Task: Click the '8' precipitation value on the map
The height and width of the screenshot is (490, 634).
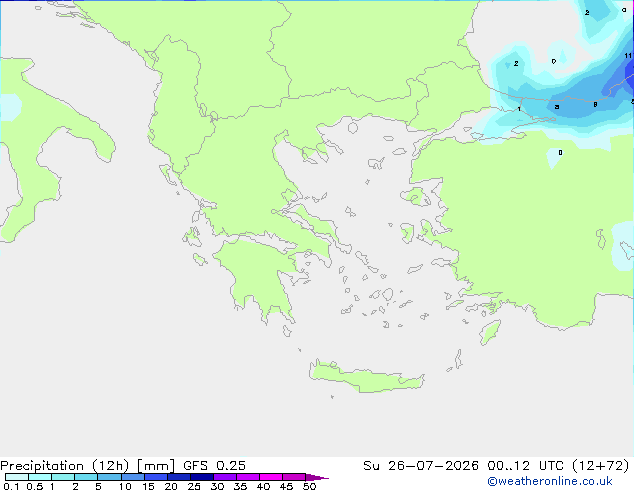Action: tap(595, 104)
